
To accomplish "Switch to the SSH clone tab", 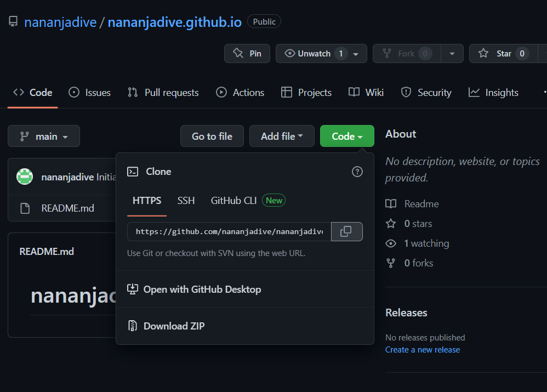I will (x=186, y=201).
